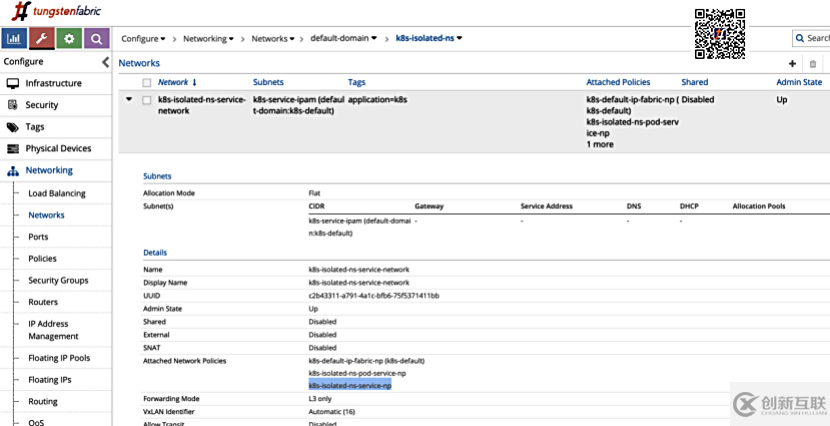Open the Settings gear icon tab

click(x=69, y=39)
